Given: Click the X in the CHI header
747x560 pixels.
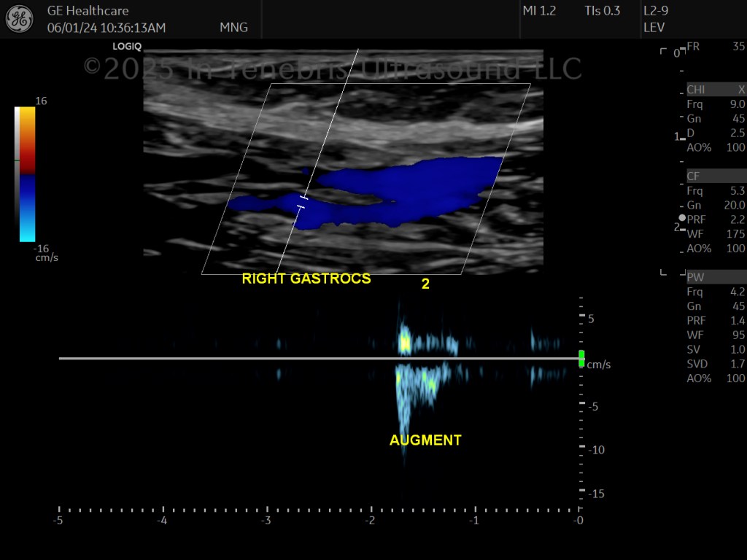Looking at the screenshot, I should tap(741, 90).
